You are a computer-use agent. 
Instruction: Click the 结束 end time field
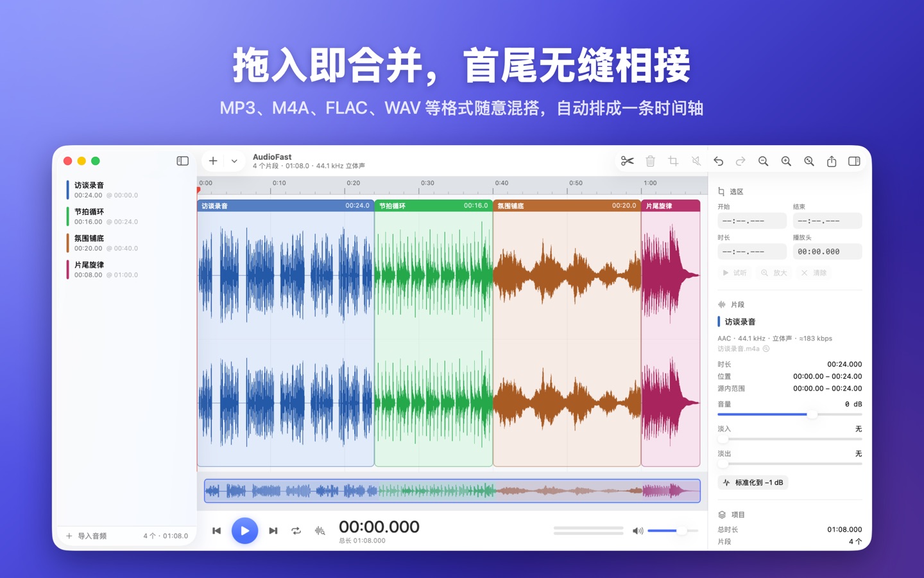click(x=827, y=221)
